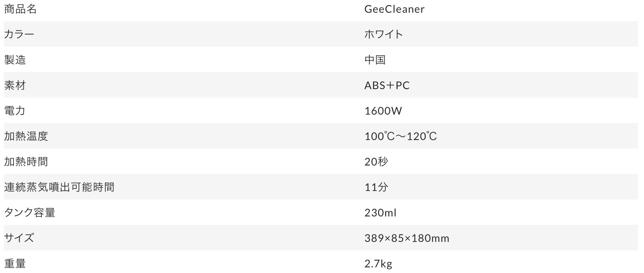Click the タンク容量 label
This screenshot has height=273, width=644.
[x=30, y=213]
